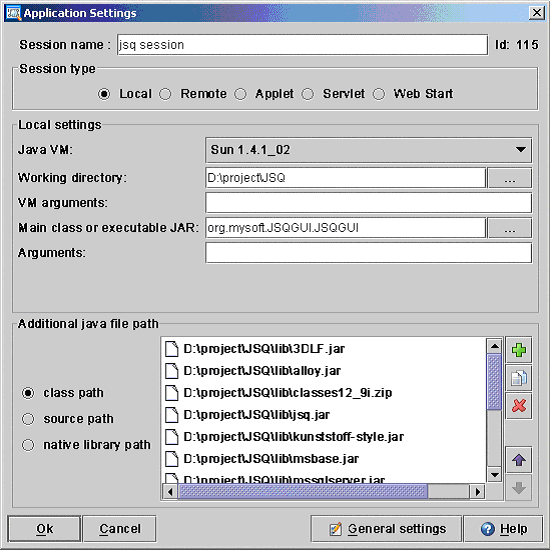550x550 pixels.
Task: Open the Java VM dropdown list
Action: (x=368, y=150)
